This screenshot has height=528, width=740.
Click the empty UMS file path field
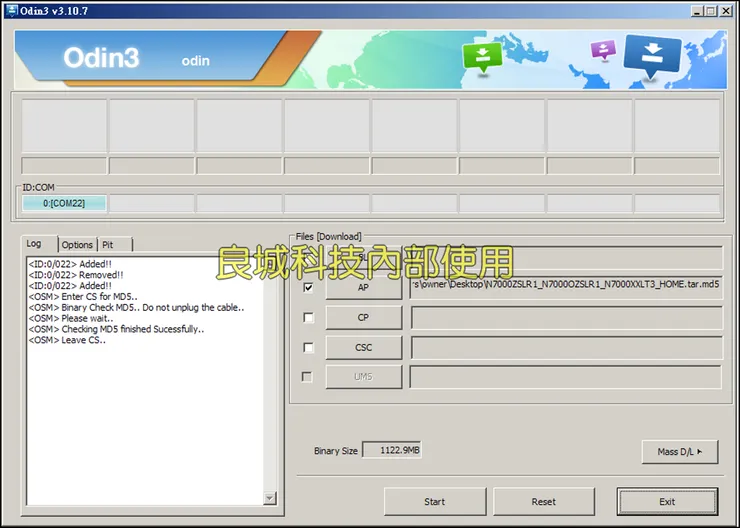click(566, 377)
